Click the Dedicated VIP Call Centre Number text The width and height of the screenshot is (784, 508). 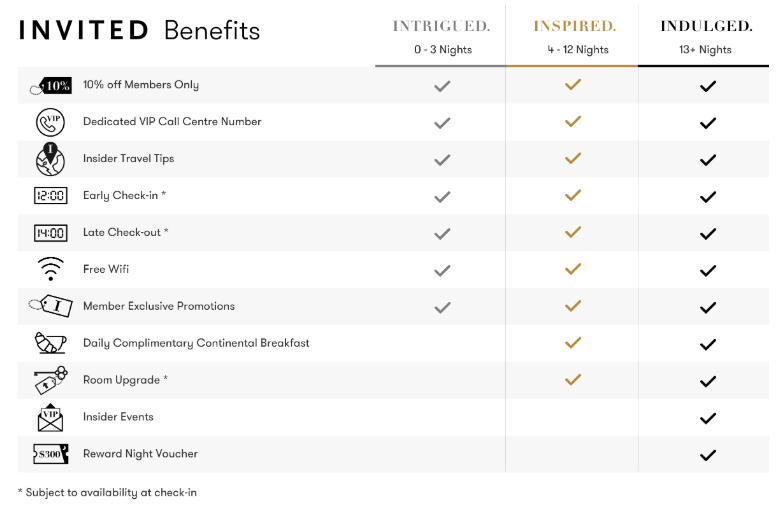[x=172, y=122]
